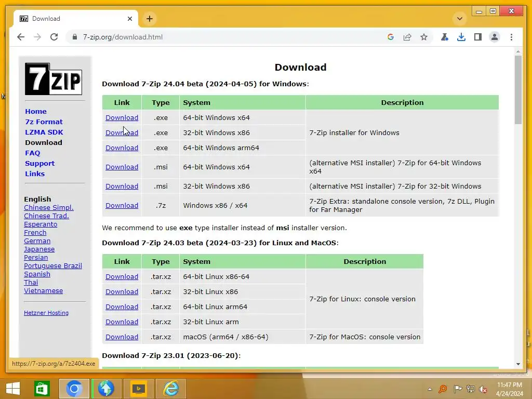
Task: Open a new browser tab
Action: coord(150,19)
